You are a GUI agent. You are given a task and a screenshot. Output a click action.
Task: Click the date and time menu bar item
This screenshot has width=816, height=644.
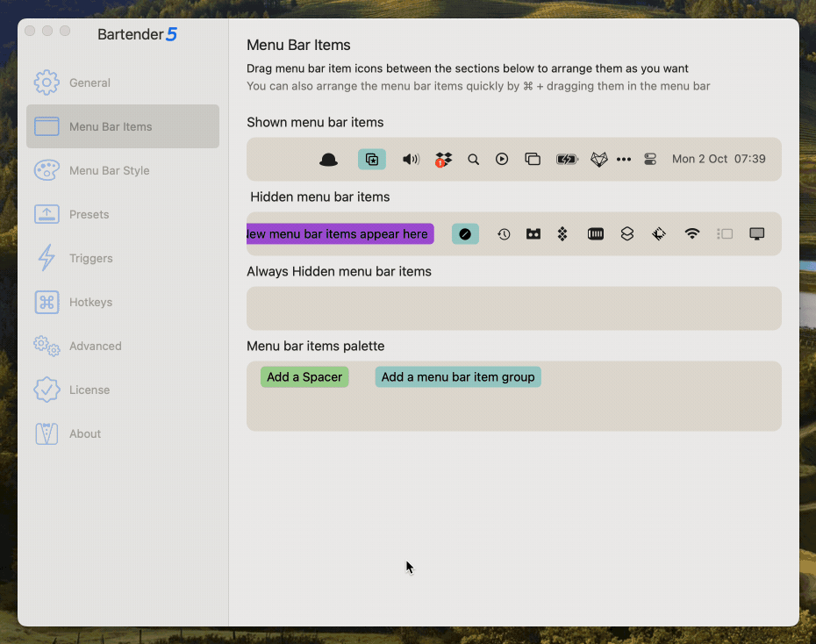coord(719,160)
